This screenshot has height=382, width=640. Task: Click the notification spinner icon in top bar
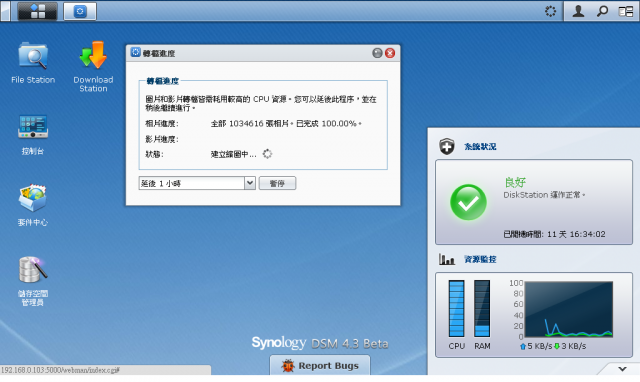click(x=550, y=11)
